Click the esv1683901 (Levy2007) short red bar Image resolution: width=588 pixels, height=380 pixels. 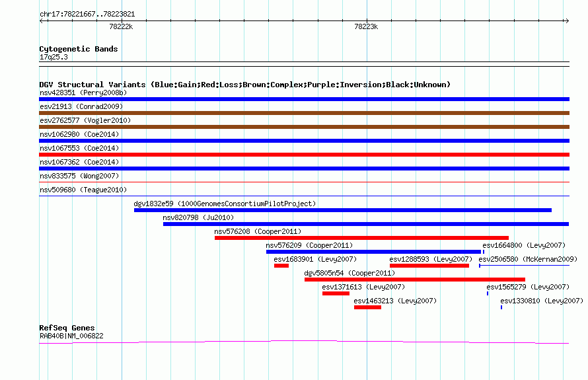[281, 266]
